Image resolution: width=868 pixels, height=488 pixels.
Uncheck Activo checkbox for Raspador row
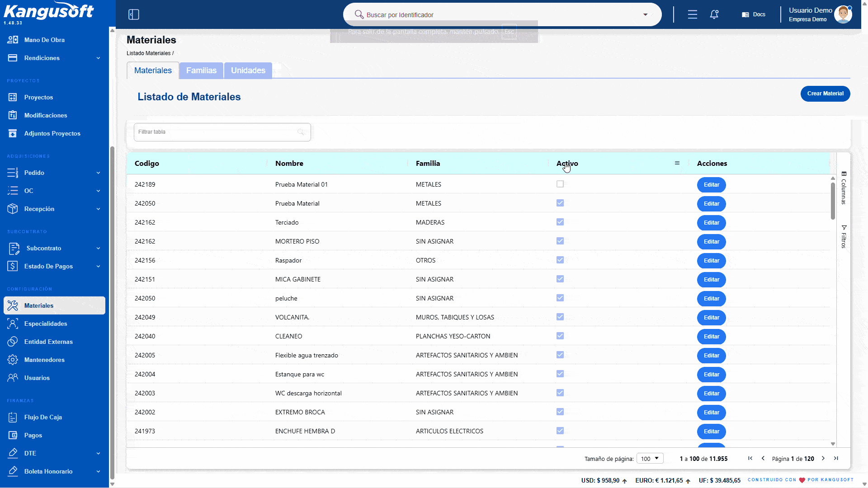pyautogui.click(x=560, y=260)
